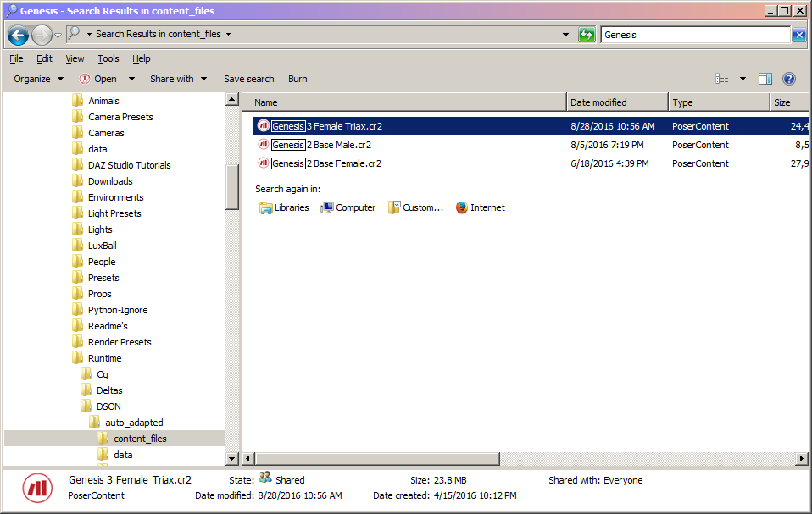This screenshot has width=812, height=514.
Task: Click the Lights folder icon
Action: point(78,229)
